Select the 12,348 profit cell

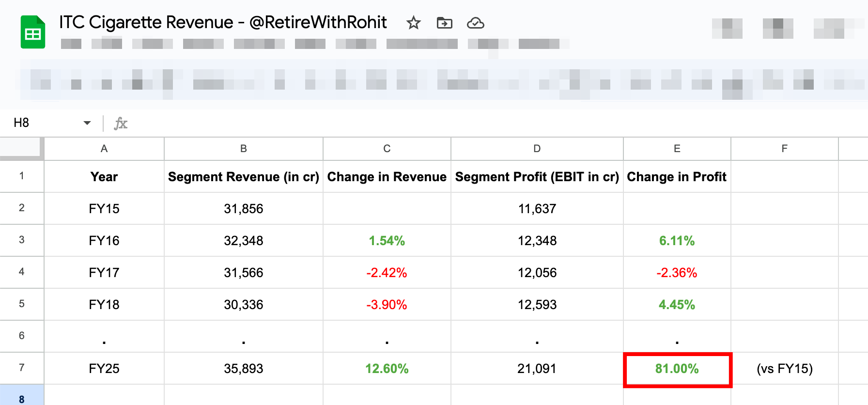coord(537,241)
